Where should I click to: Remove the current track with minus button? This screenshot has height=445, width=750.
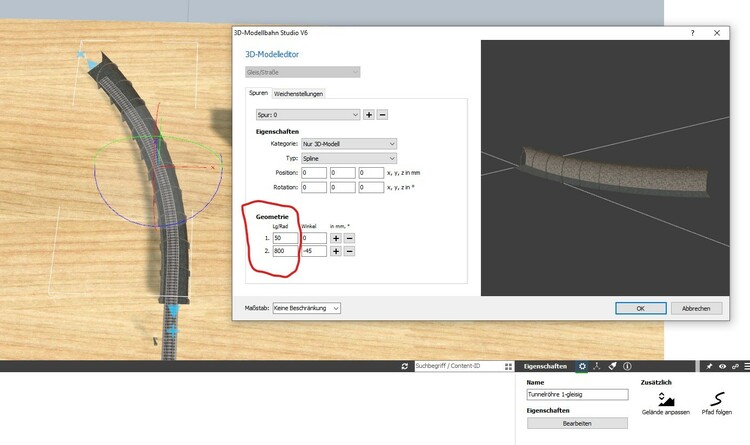pos(382,115)
